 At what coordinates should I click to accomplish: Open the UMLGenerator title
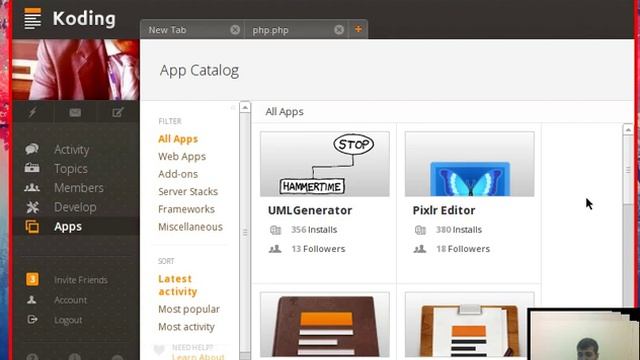[x=310, y=210]
